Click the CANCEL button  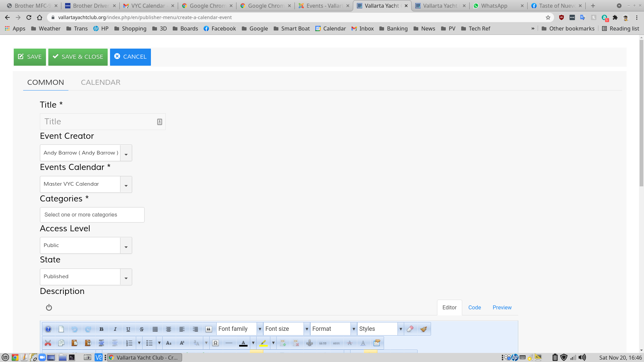pos(130,57)
